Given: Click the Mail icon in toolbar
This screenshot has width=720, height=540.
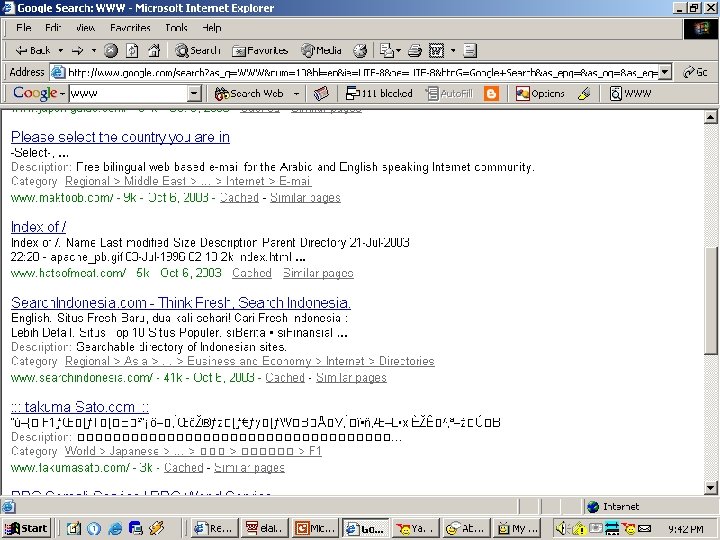Looking at the screenshot, I should (x=389, y=51).
